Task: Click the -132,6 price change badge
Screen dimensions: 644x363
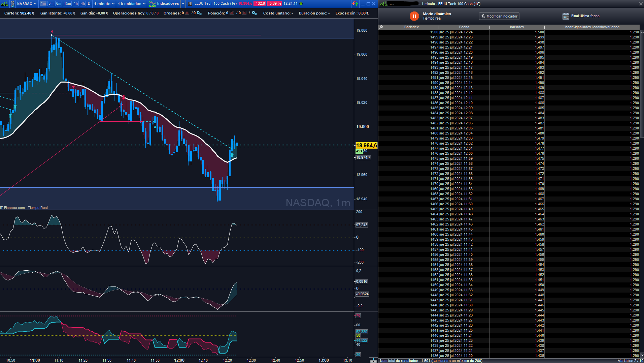Action: click(260, 4)
